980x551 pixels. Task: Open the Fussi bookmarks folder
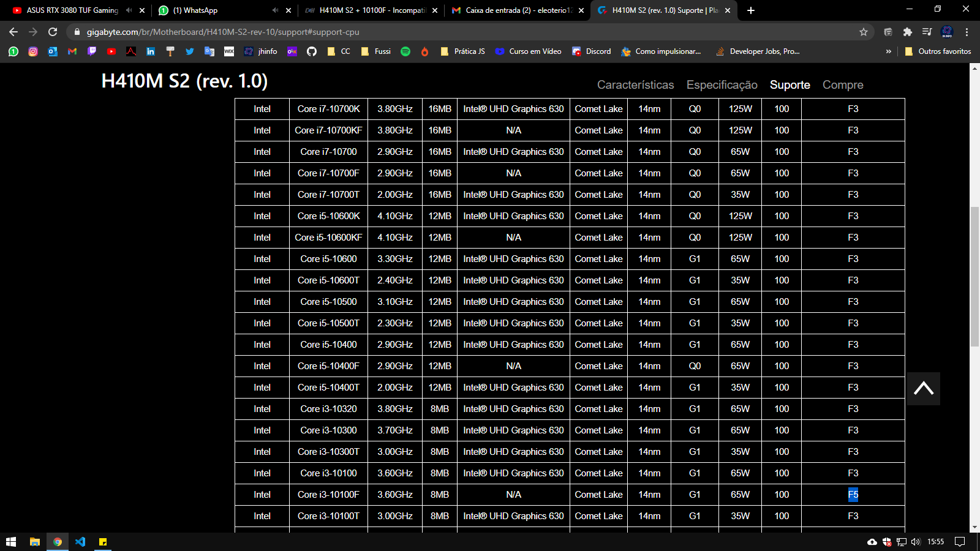pyautogui.click(x=376, y=51)
